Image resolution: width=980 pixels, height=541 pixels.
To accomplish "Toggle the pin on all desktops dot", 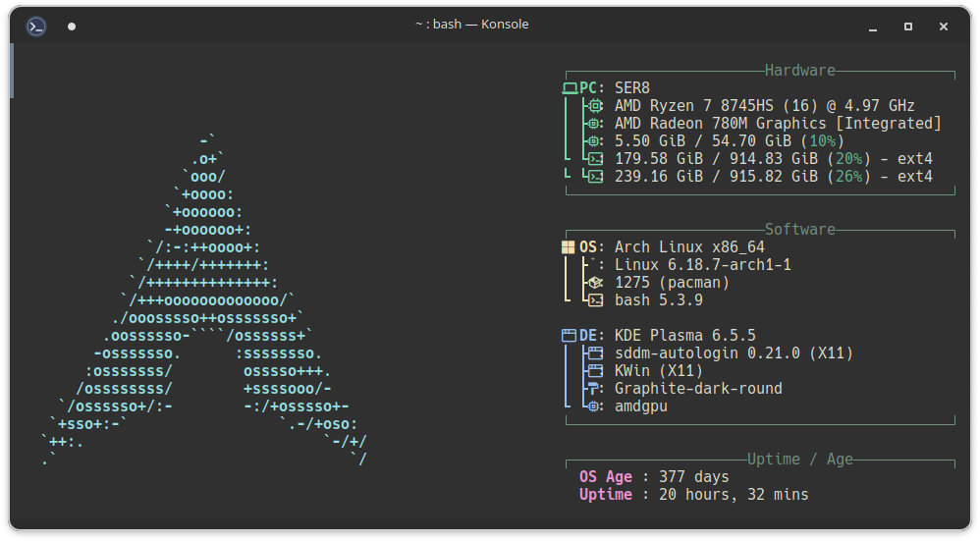I will [72, 27].
